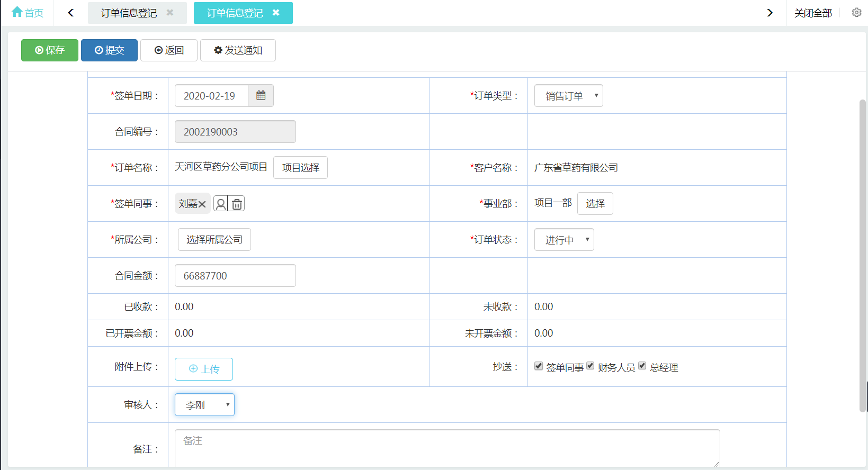Viewport: 868px width, 470px height.
Task: Toggle the 财务人员 checkbox
Action: 590,366
